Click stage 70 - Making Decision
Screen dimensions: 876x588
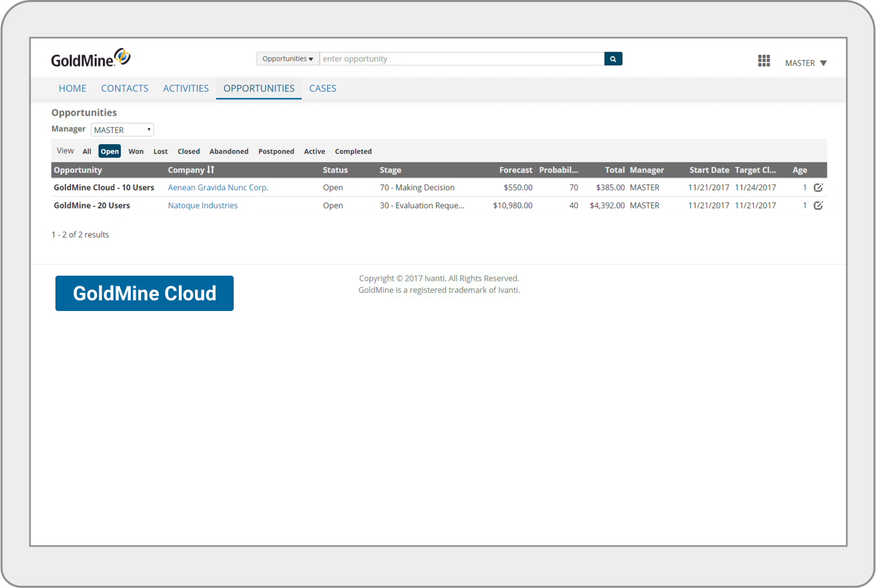pyautogui.click(x=417, y=188)
